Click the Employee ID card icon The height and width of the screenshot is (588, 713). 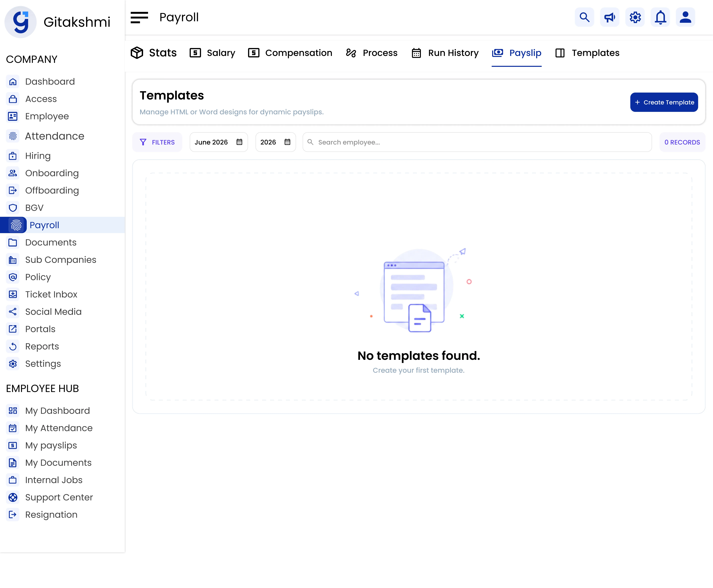click(x=13, y=116)
